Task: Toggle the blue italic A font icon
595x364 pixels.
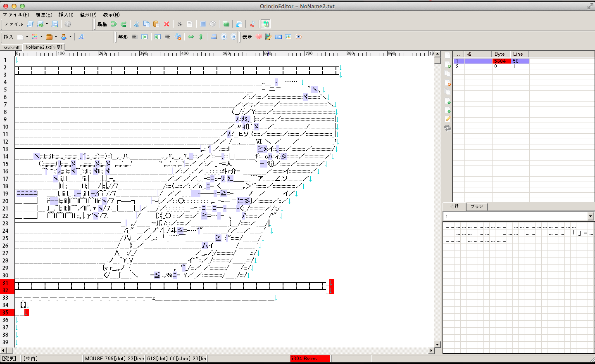Action: point(81,37)
